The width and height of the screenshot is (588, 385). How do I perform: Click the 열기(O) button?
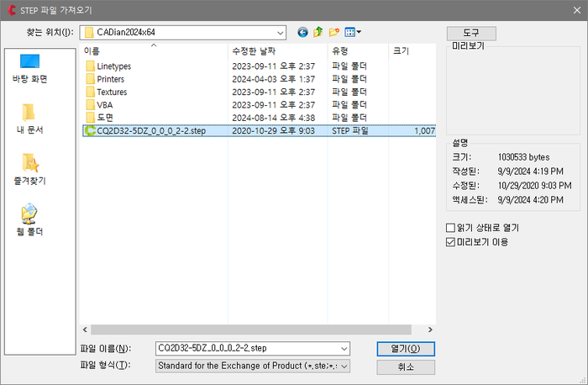coord(406,348)
